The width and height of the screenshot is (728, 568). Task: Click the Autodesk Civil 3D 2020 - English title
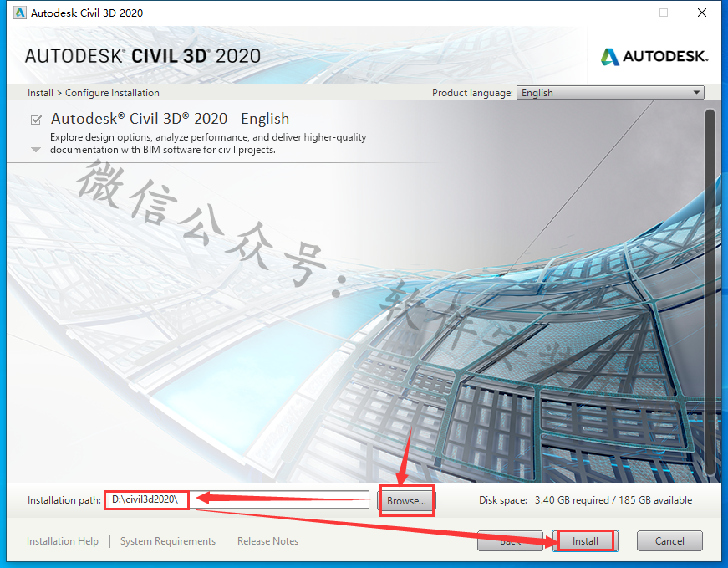click(170, 119)
